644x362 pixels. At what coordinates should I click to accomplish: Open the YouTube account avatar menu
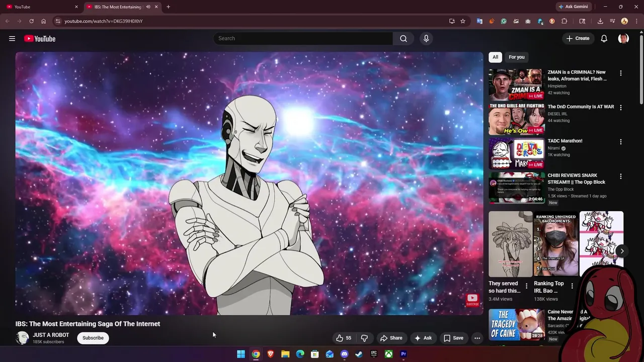coord(623,39)
